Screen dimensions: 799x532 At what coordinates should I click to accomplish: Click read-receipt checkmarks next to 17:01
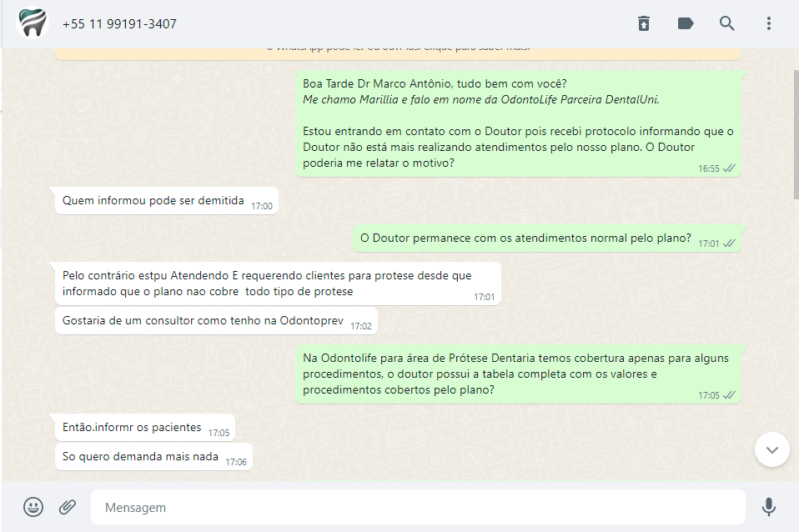[x=729, y=243]
